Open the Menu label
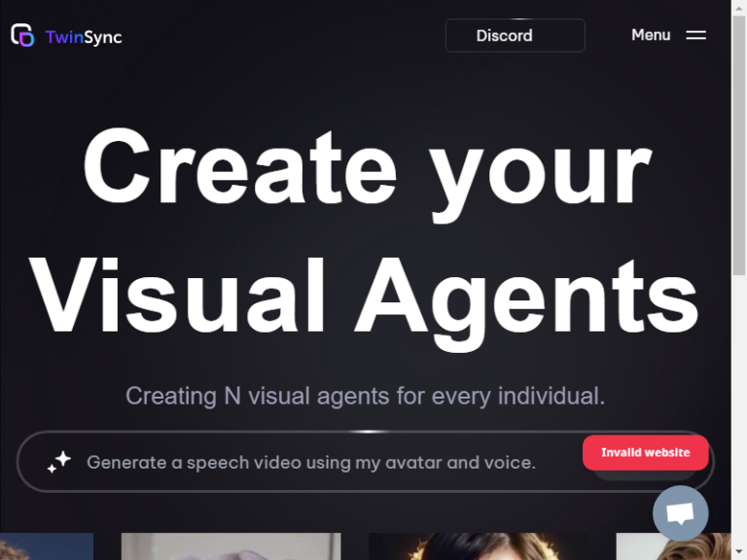The image size is (747, 560). click(651, 35)
